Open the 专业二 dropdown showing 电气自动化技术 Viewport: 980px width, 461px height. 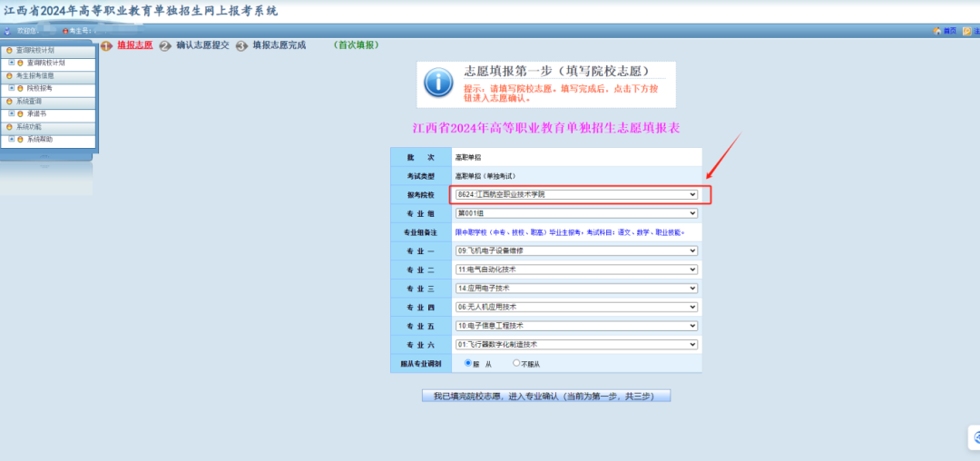coord(576,270)
